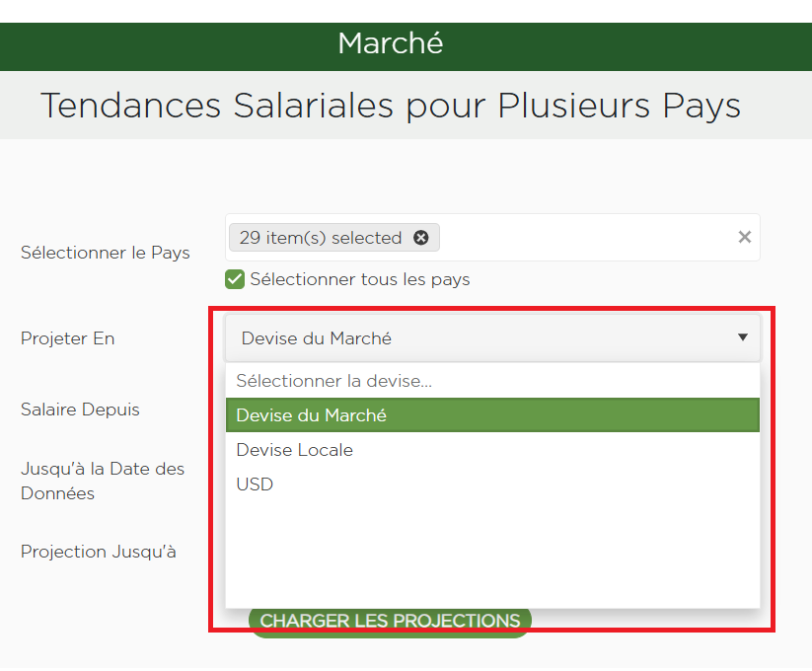Click the Projection Jusqu'à label
Viewport: 812px width, 671px height.
coord(99,552)
